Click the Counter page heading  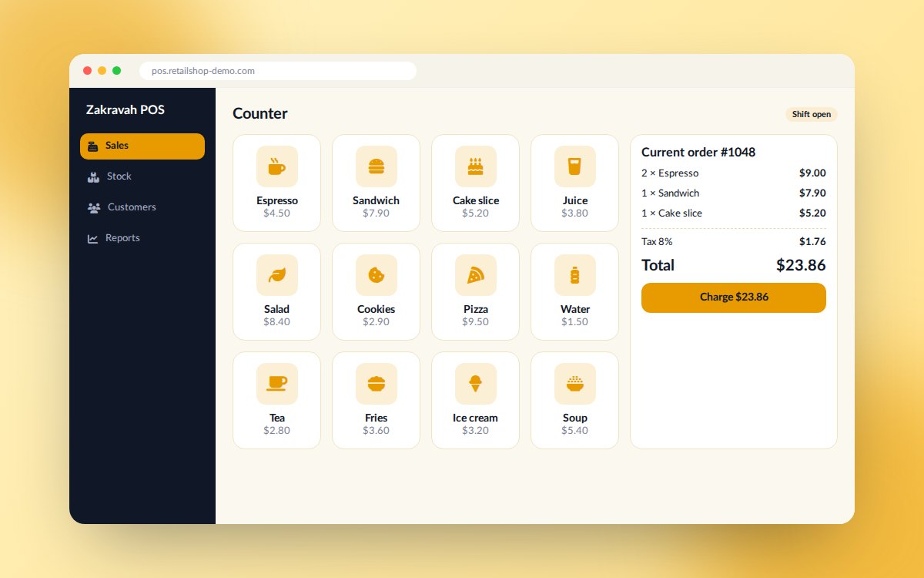[x=260, y=114]
